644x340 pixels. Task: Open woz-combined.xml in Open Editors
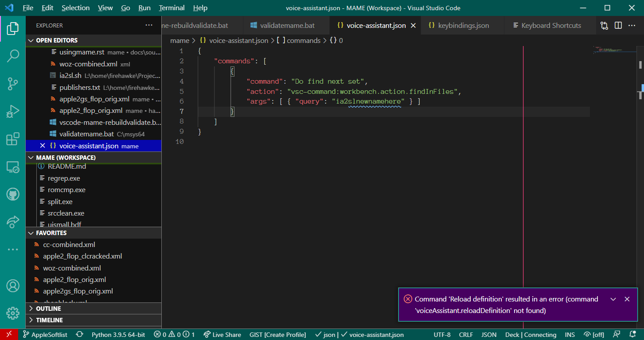(x=94, y=64)
